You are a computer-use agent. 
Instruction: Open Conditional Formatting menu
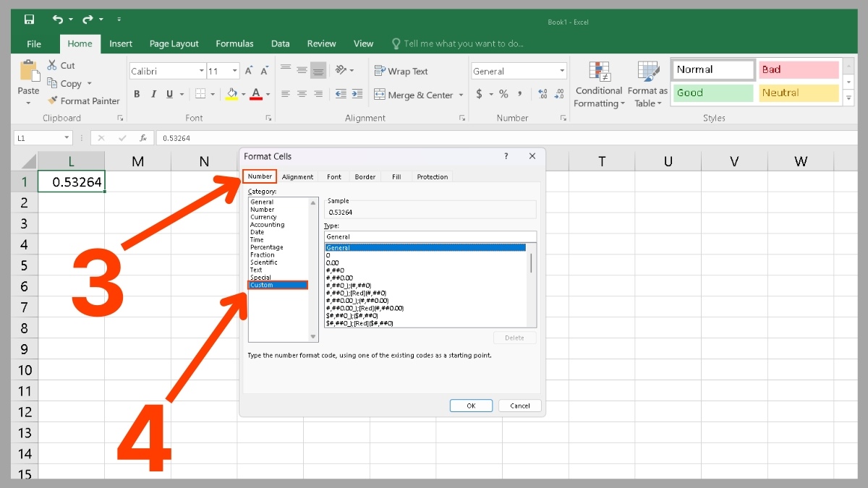(x=599, y=85)
